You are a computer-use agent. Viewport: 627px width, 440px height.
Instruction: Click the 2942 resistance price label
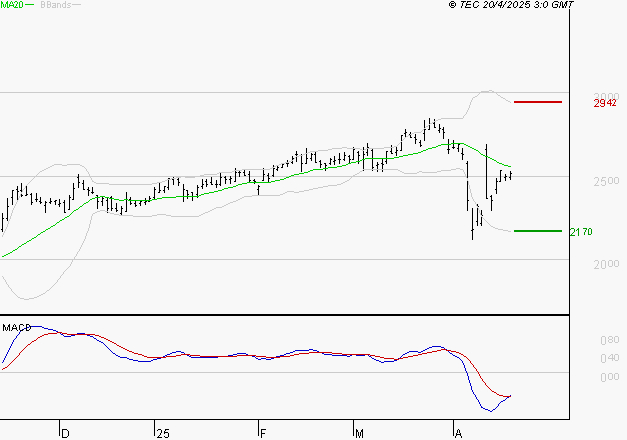coord(604,103)
